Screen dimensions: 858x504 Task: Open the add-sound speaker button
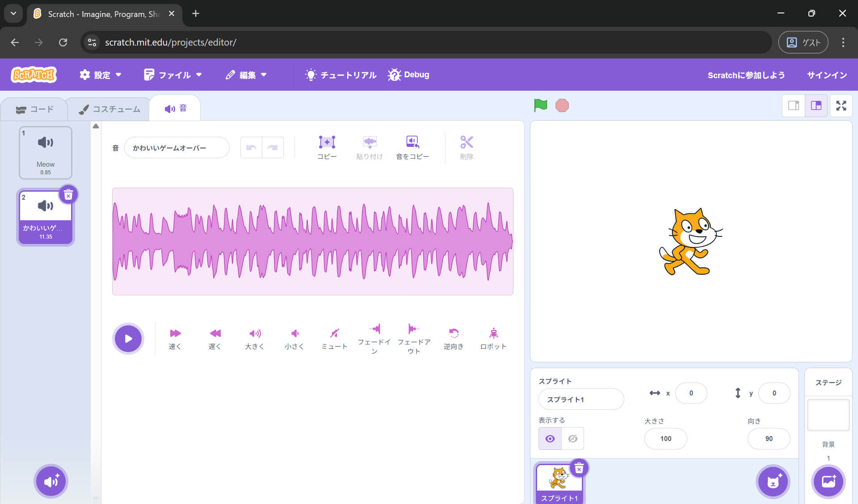click(51, 481)
